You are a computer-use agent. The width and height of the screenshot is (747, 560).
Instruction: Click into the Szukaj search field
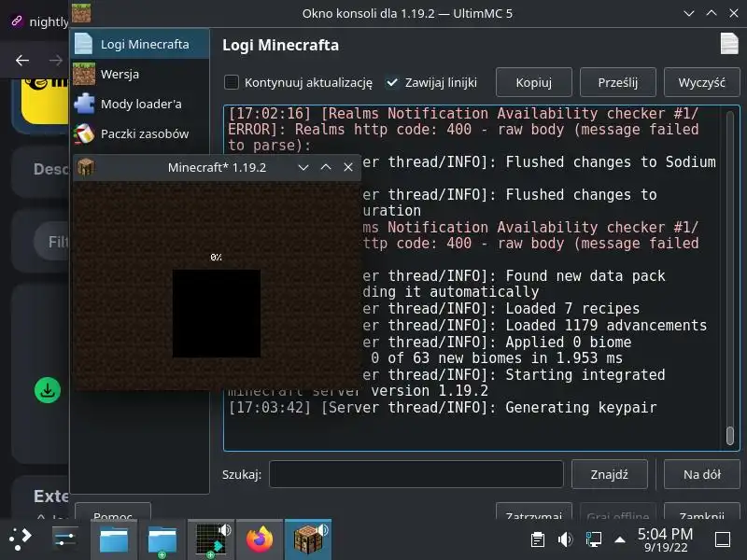point(416,474)
